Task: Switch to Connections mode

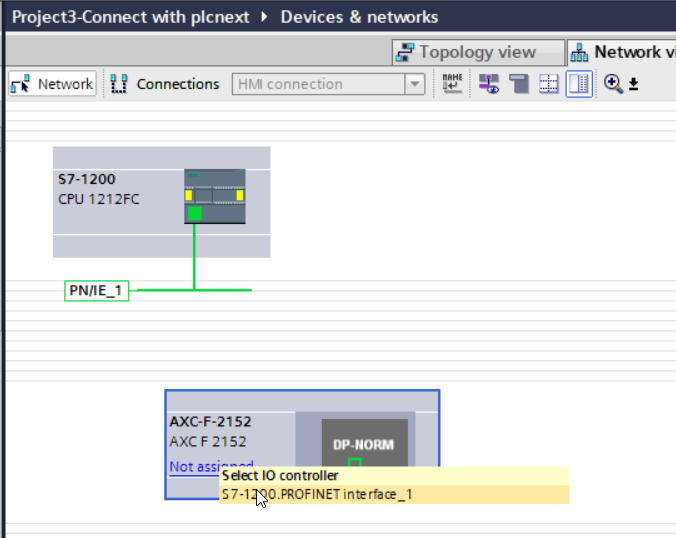Action: click(x=165, y=84)
